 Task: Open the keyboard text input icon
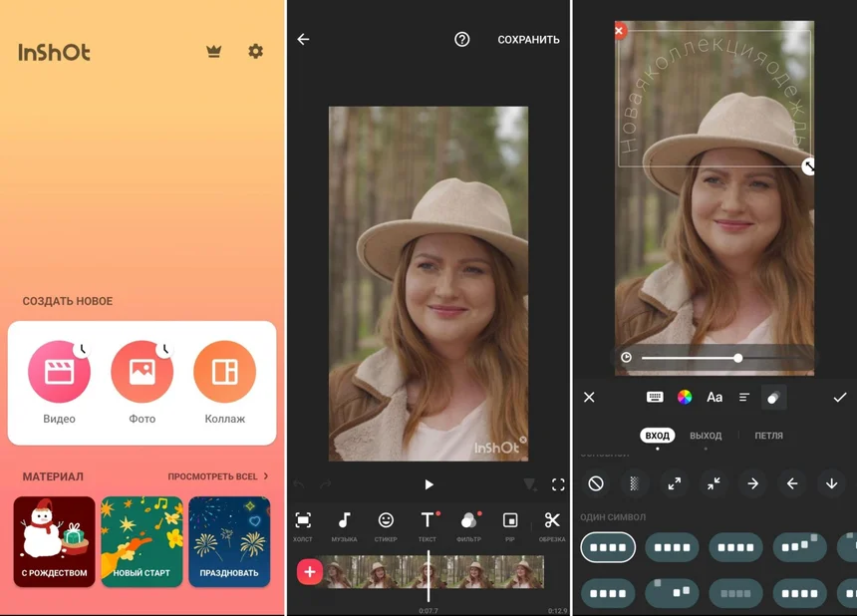pos(655,398)
